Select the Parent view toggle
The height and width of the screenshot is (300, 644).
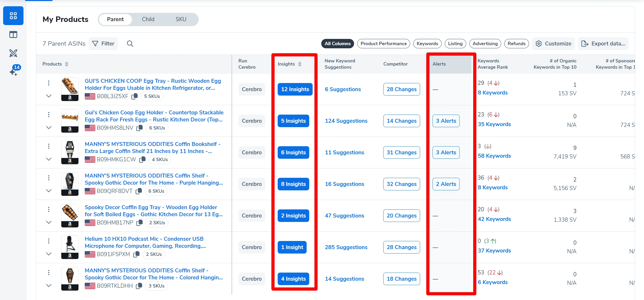tap(115, 19)
